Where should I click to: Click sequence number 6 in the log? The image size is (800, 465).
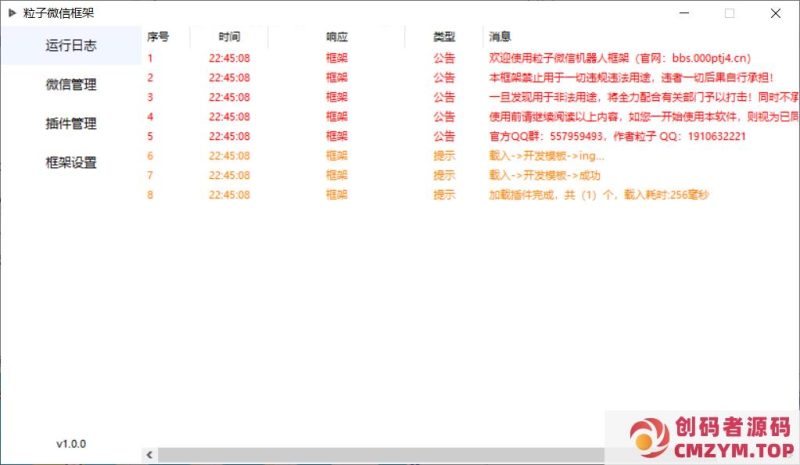[150, 156]
